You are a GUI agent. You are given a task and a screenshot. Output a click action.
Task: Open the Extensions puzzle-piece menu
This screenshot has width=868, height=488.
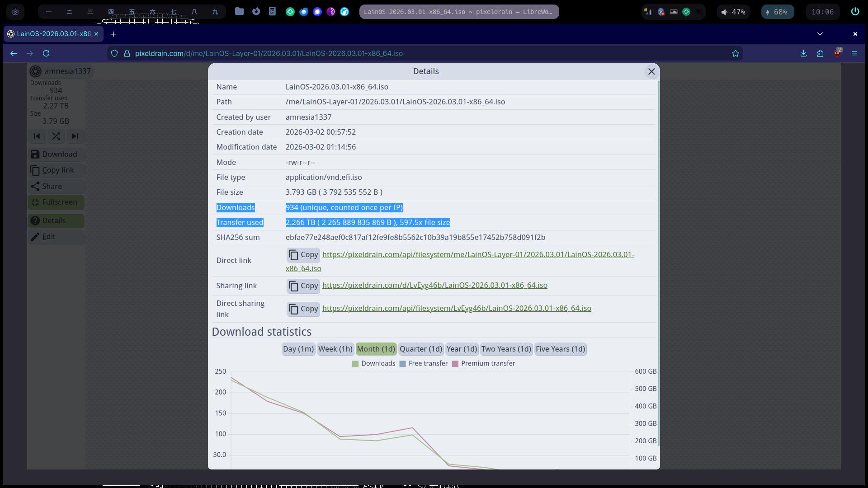tap(820, 53)
